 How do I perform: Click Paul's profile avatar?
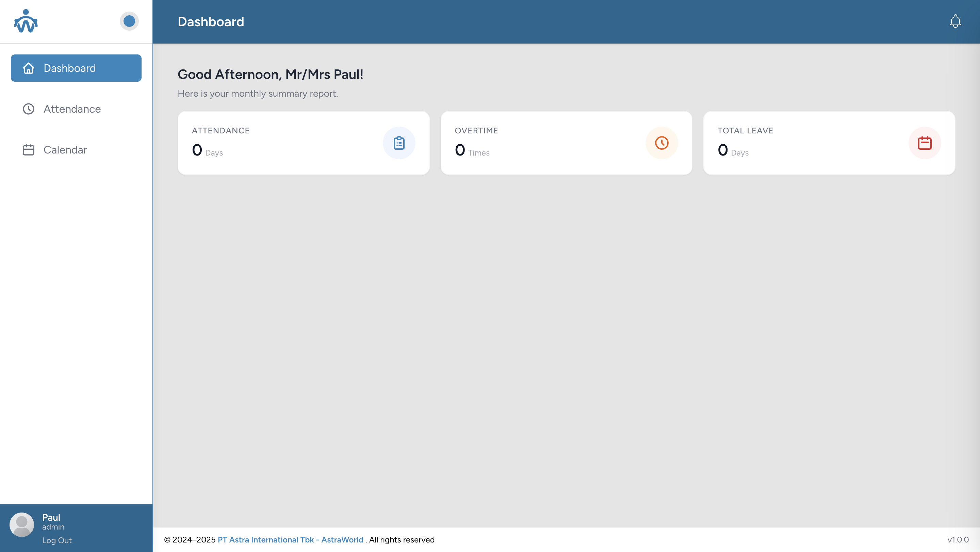[x=22, y=525]
